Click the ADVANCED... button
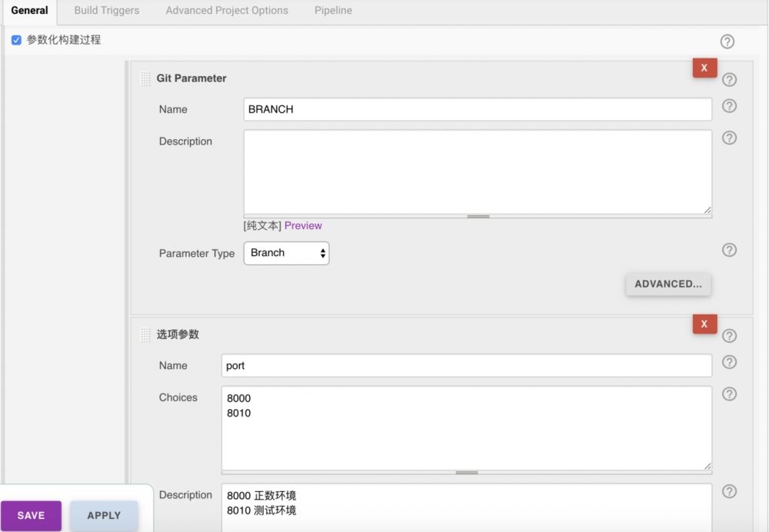This screenshot has width=769, height=532. pyautogui.click(x=667, y=284)
